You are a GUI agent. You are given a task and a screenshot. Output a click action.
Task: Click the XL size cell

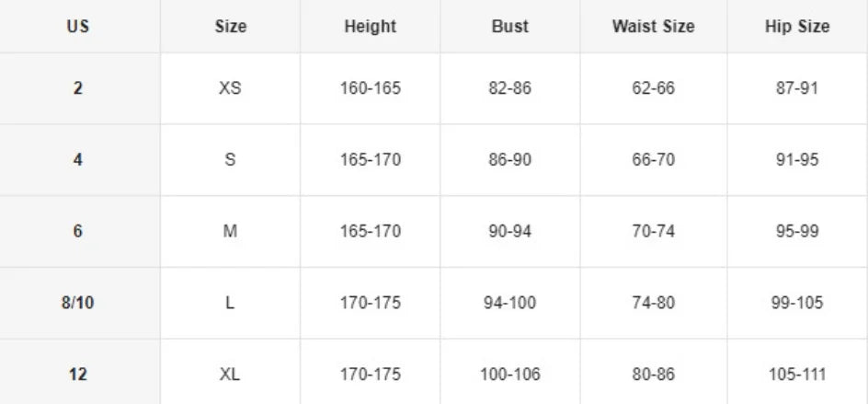pos(230,375)
